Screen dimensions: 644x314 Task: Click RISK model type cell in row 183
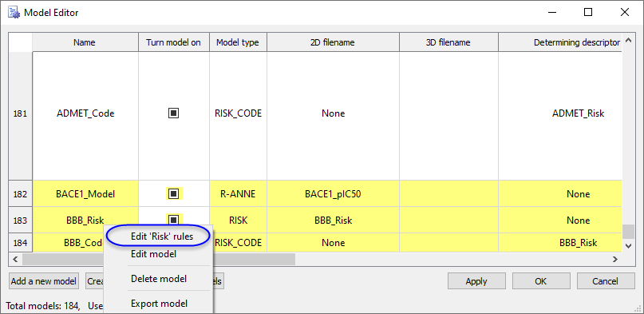click(239, 221)
